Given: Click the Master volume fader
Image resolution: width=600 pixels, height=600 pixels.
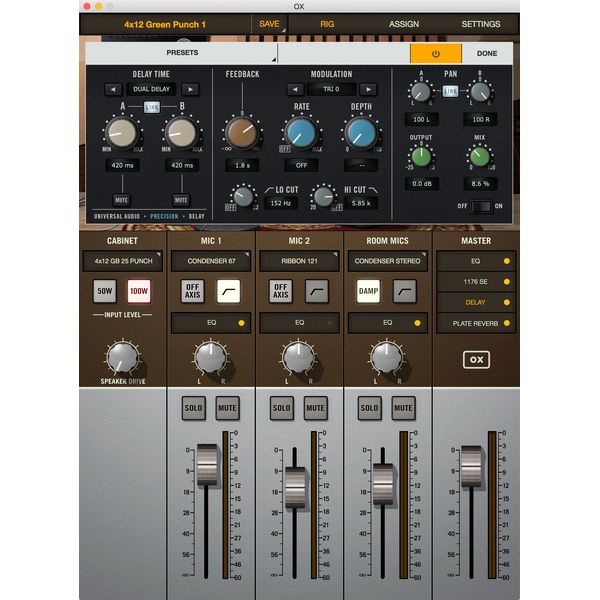Looking at the screenshot, I should point(471,466).
